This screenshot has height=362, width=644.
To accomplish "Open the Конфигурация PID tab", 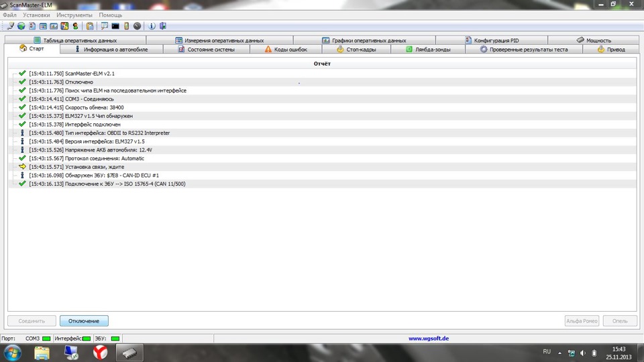I will click(x=492, y=40).
